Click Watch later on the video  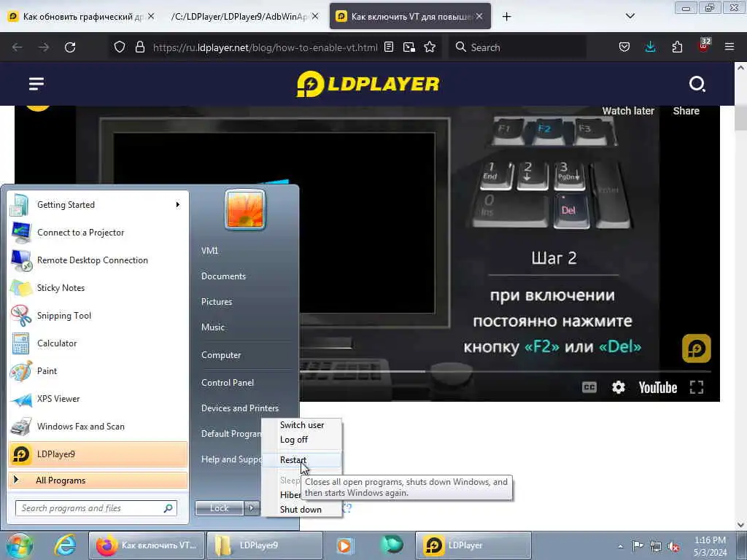tap(628, 111)
